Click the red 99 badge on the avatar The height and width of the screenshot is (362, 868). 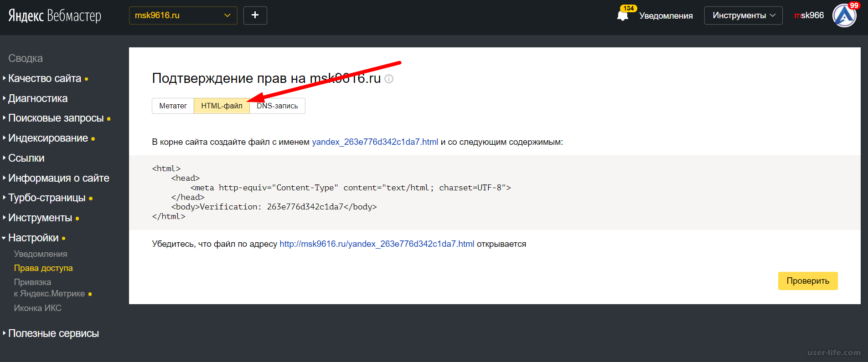pyautogui.click(x=854, y=5)
